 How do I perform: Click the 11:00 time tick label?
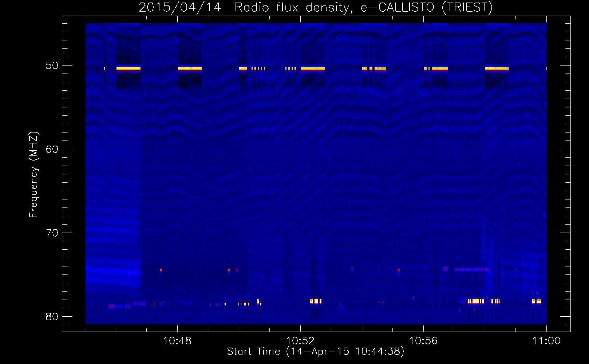546,341
